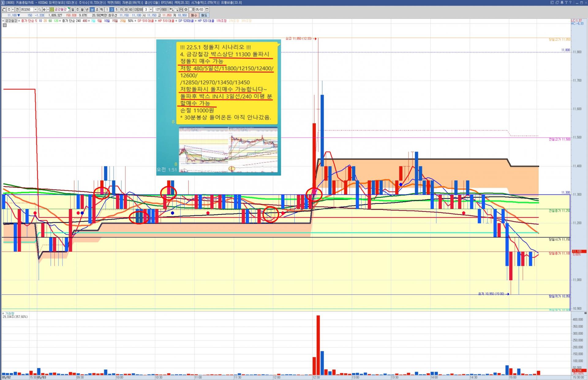Viewport: 588px width, 380px height.
Task: Click the help question mark icon
Action: point(570,2)
